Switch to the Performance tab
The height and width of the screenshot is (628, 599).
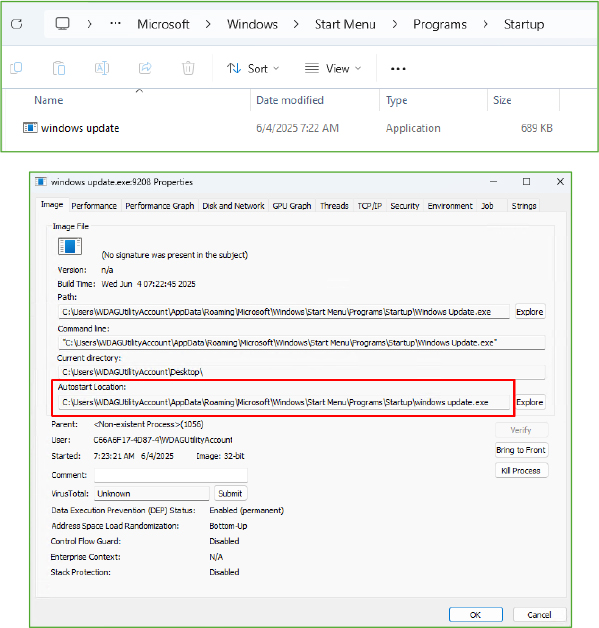click(94, 206)
